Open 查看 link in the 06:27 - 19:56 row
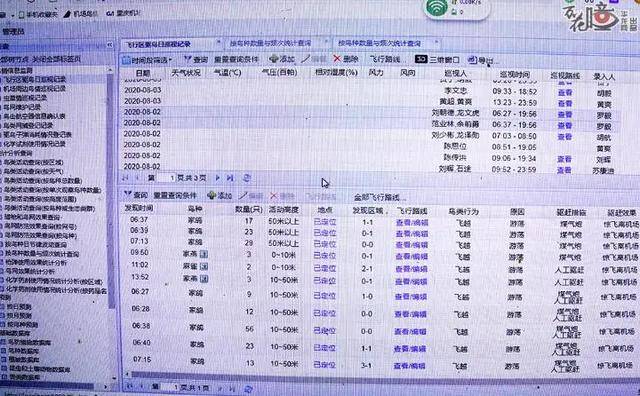 565,115
